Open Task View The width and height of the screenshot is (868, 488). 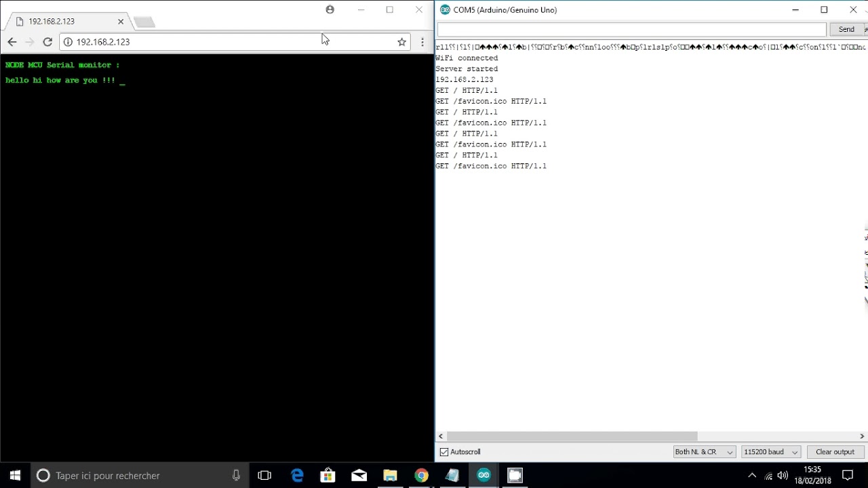264,475
